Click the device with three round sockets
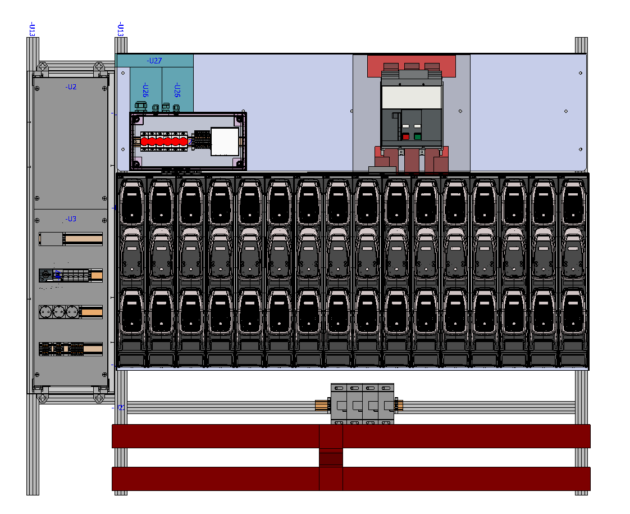The image size is (630, 514). coord(70,312)
